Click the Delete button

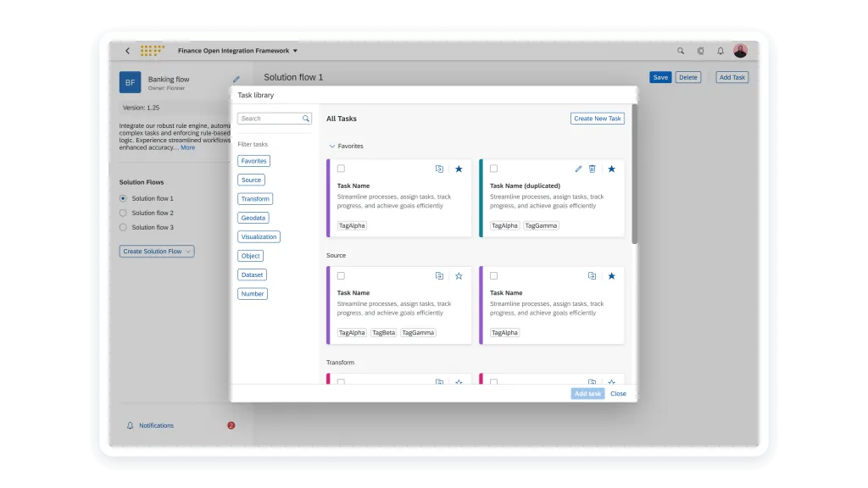pyautogui.click(x=688, y=77)
